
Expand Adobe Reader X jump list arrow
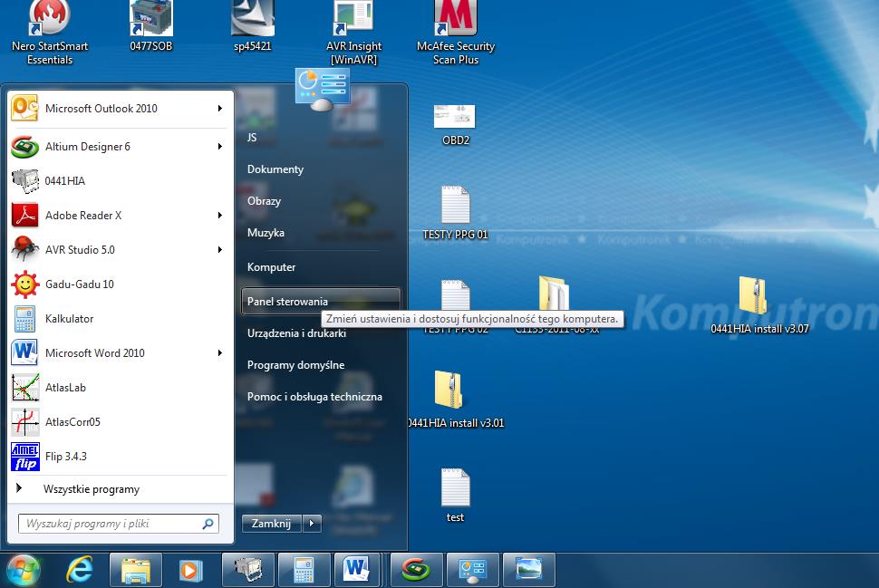click(x=220, y=216)
